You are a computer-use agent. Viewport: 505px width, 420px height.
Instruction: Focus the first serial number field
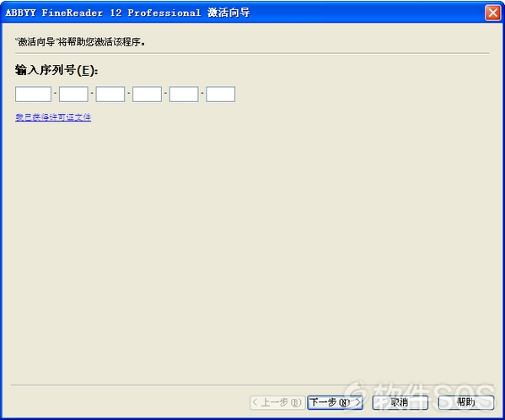click(33, 94)
